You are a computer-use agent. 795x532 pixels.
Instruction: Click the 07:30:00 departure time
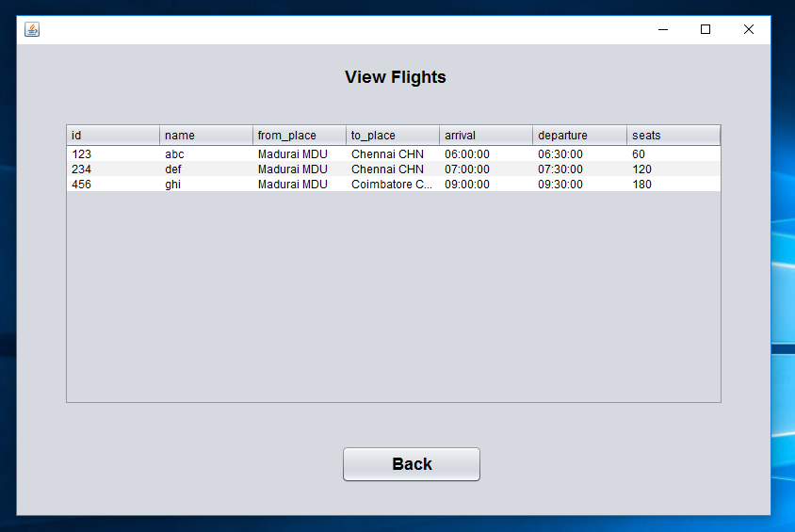coord(580,169)
